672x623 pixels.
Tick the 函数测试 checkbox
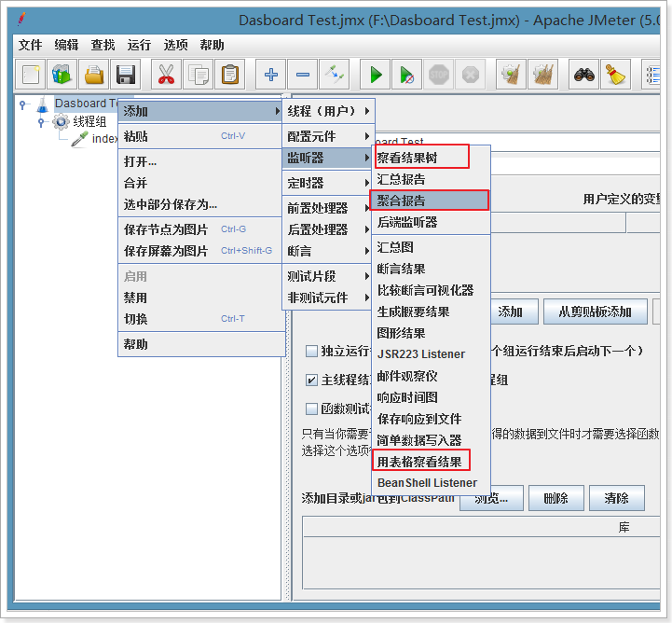click(311, 408)
